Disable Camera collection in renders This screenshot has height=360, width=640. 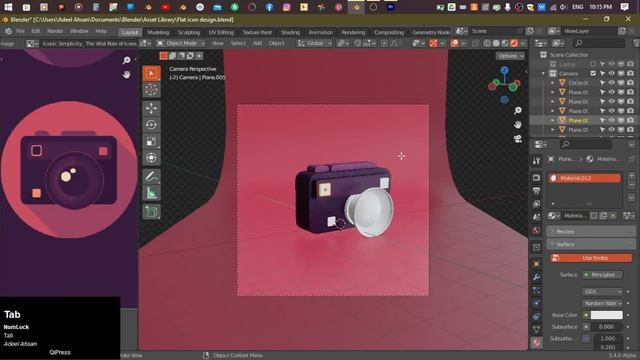click(x=631, y=73)
